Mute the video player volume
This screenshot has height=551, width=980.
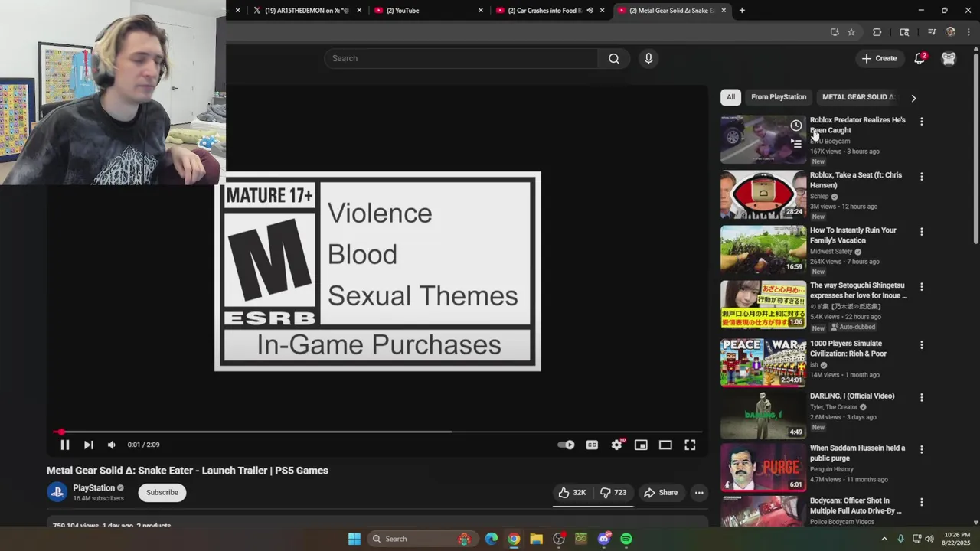click(112, 445)
